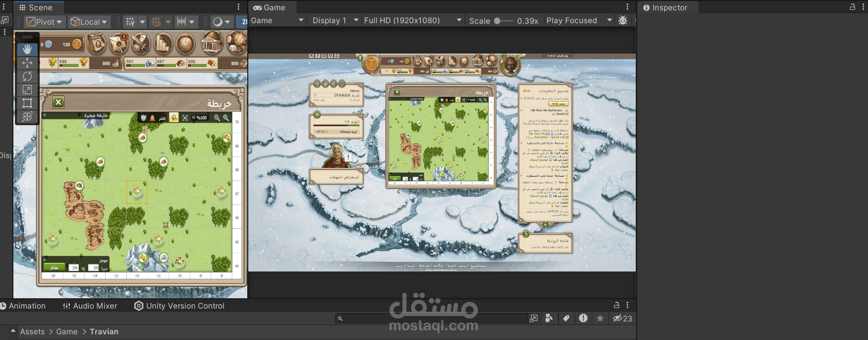This screenshot has height=340, width=868.
Task: Open the Scene panel three-dot menu
Action: click(239, 7)
